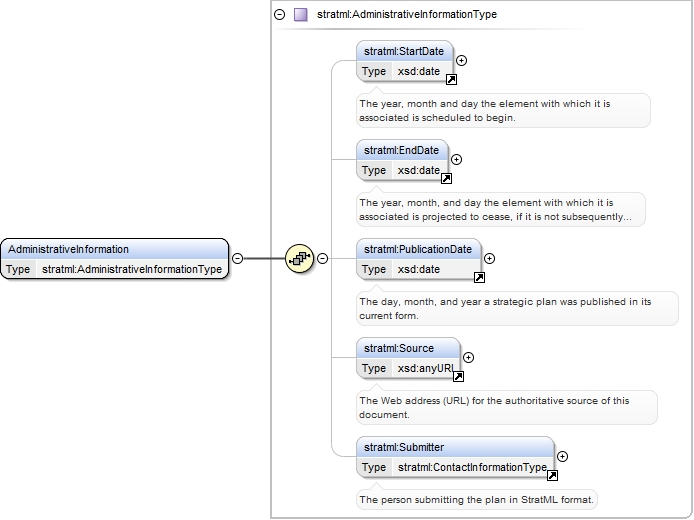Follow the Source reference arrow icon
This screenshot has height=520, width=694.
(459, 377)
